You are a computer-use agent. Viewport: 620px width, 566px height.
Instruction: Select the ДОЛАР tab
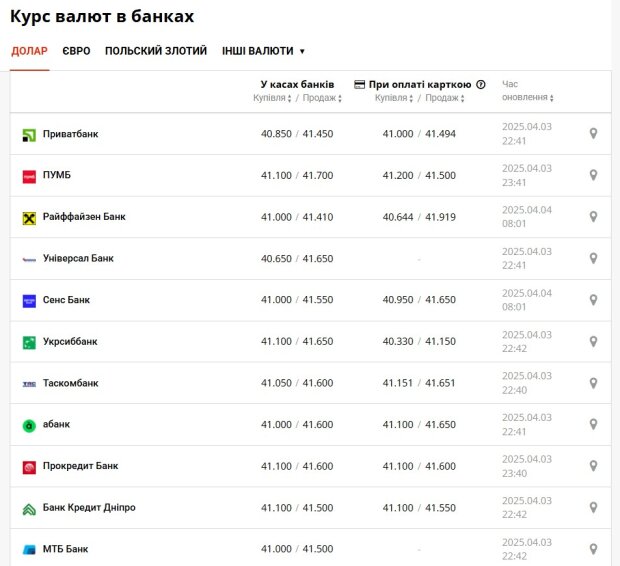pyautogui.click(x=29, y=51)
